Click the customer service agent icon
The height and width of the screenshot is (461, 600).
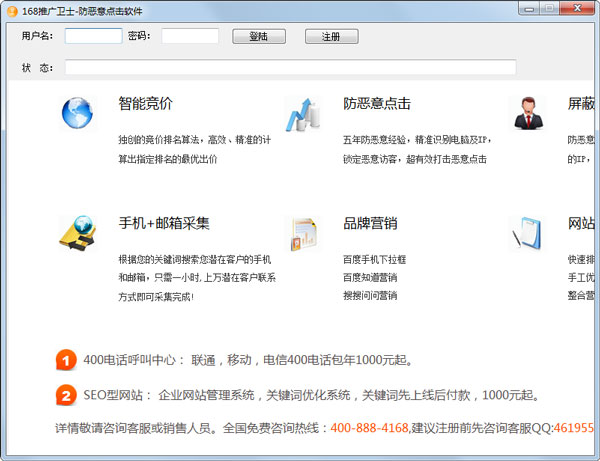click(x=528, y=113)
